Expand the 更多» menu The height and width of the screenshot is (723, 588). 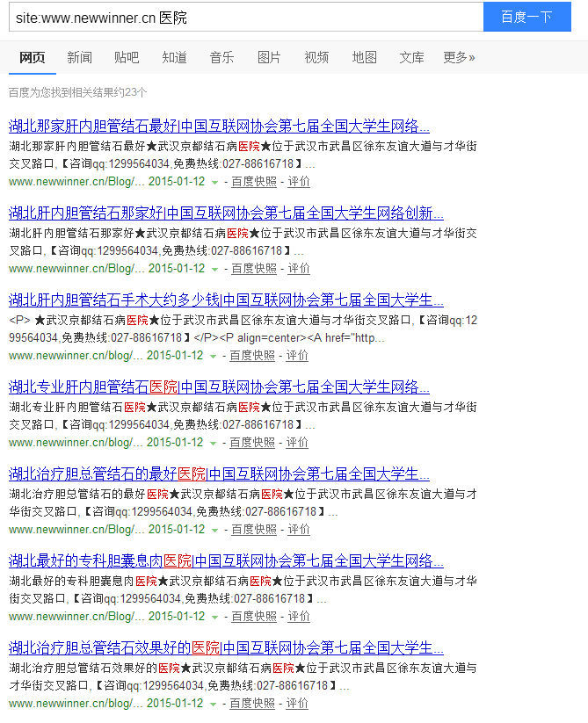tap(459, 58)
